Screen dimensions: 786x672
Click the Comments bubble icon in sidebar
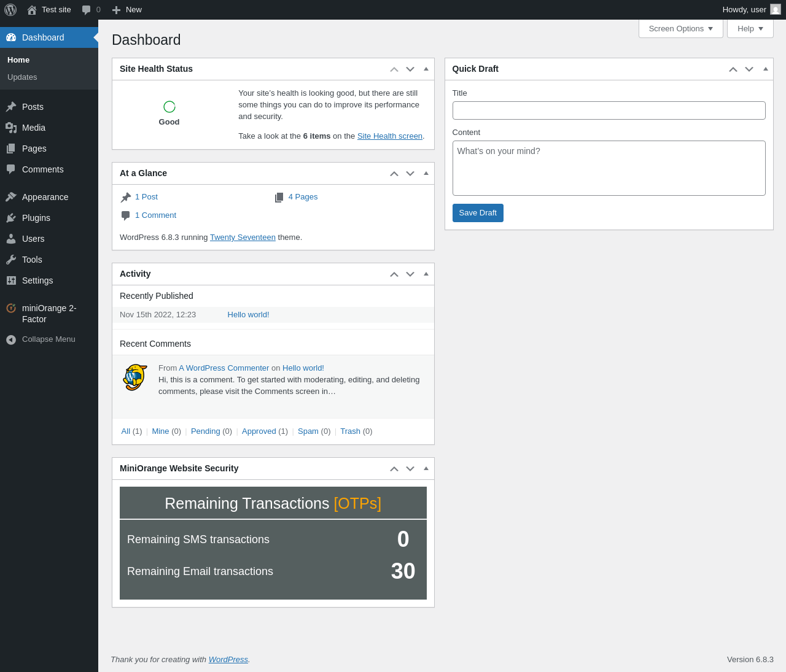click(x=11, y=169)
